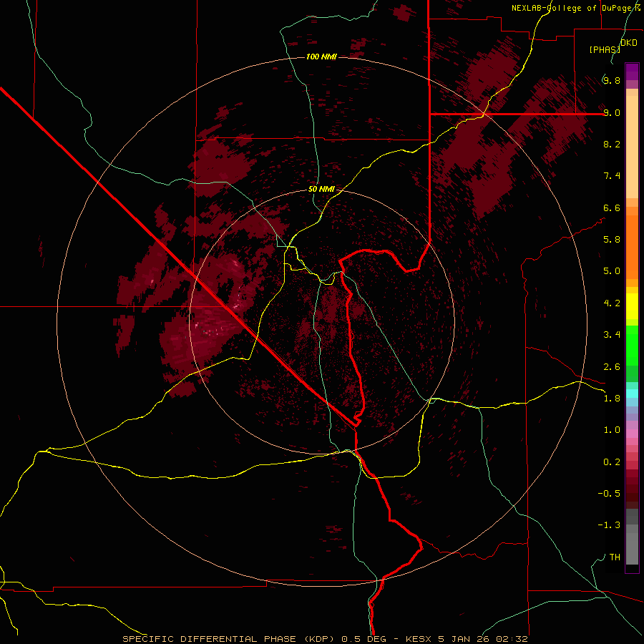Click the 5.8 scale value
The height and width of the screenshot is (644, 644).
(612, 240)
